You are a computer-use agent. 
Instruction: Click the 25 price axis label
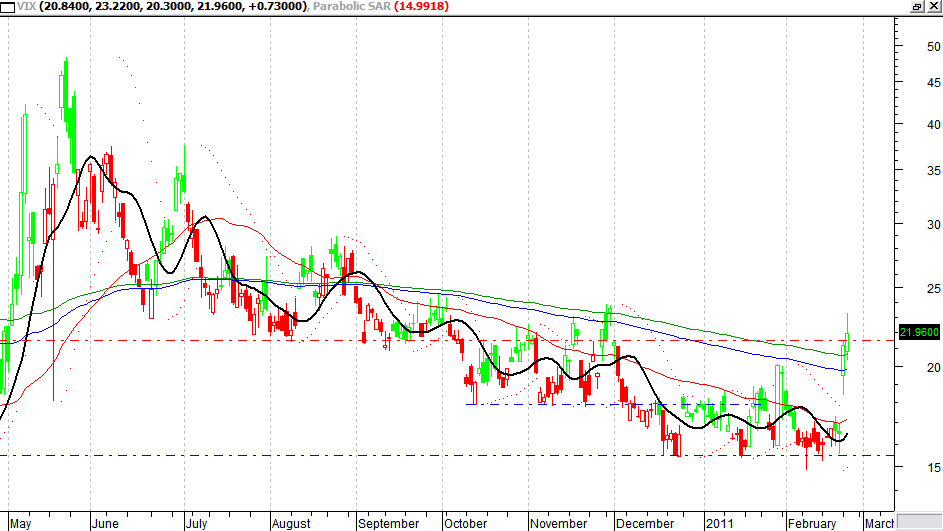coord(933,289)
